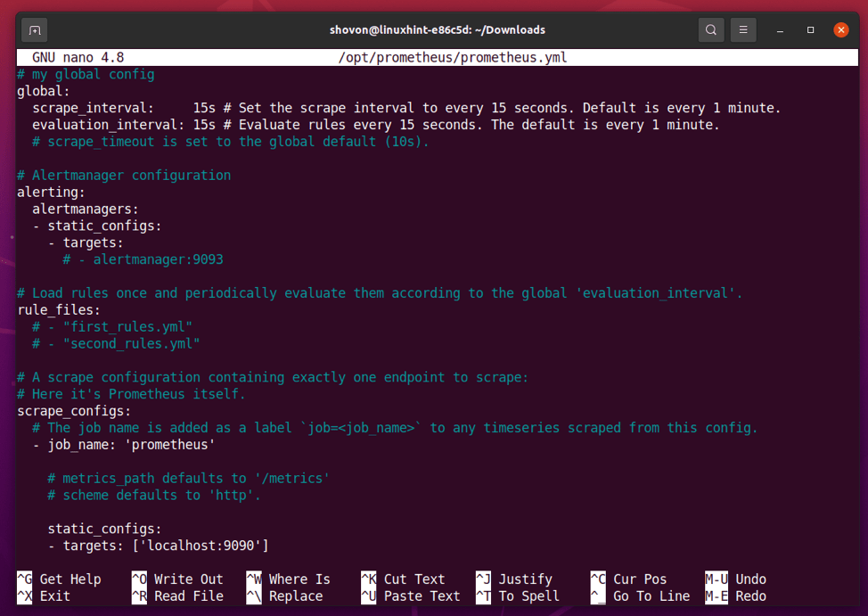Click the 'rule_files:' line
868x616 pixels.
tap(59, 310)
